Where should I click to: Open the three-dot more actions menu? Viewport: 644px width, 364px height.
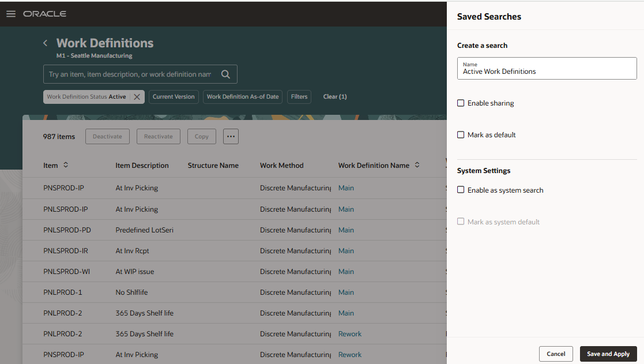point(231,136)
